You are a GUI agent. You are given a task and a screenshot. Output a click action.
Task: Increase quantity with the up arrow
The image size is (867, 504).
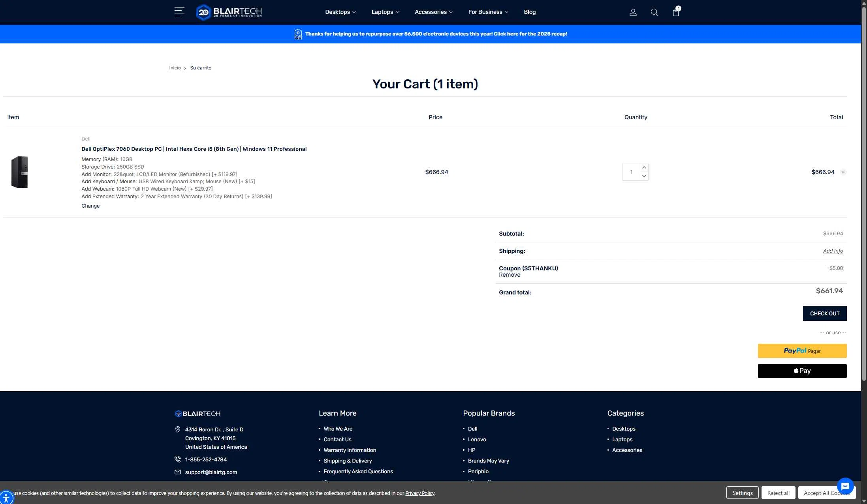(644, 167)
